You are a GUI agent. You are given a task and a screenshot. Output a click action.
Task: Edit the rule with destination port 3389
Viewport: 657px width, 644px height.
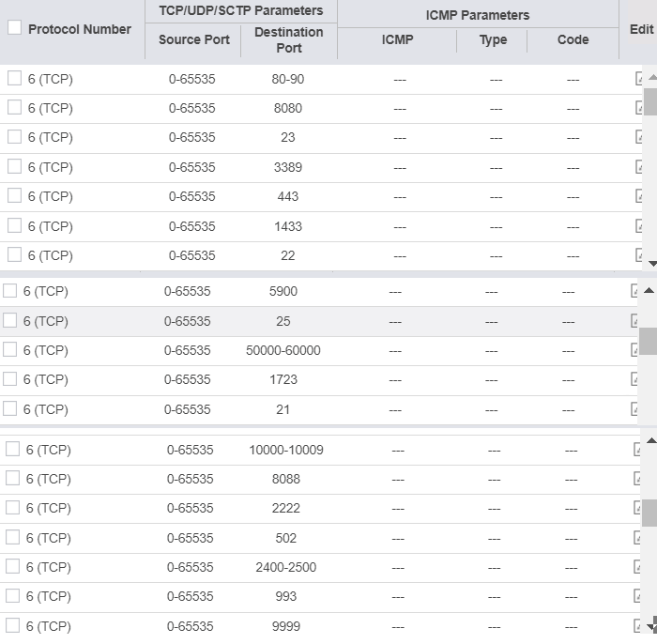coord(639,167)
